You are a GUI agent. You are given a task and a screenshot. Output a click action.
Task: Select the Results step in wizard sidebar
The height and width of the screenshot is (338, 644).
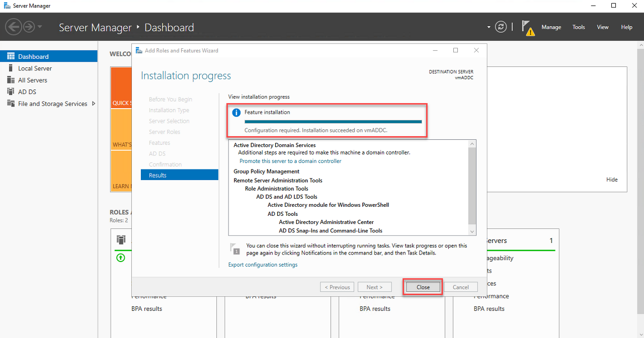(x=180, y=175)
